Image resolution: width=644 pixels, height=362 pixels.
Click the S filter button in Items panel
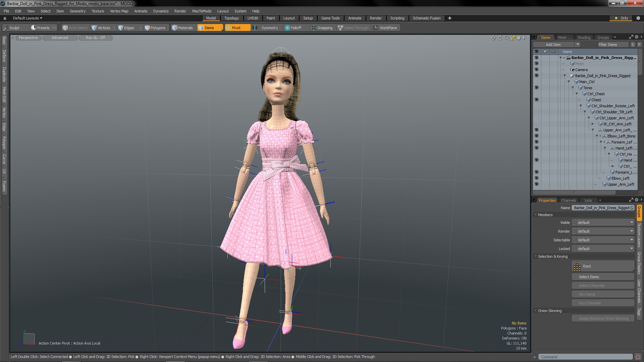click(633, 45)
